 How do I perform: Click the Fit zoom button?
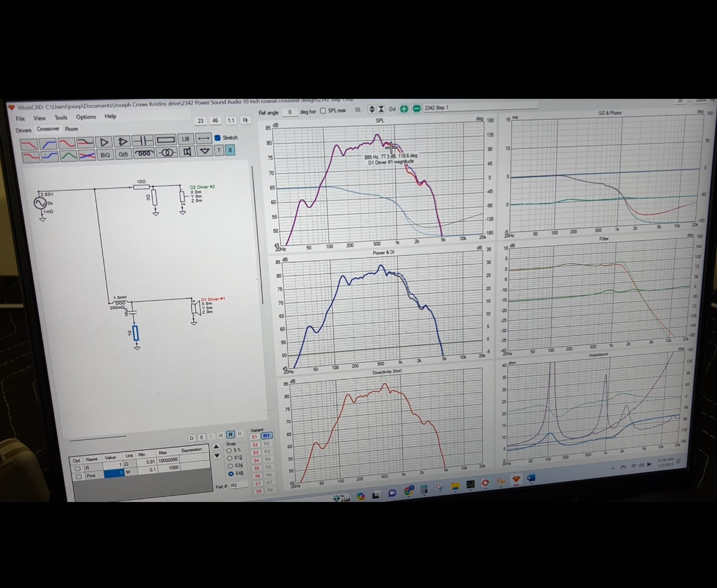tap(245, 121)
